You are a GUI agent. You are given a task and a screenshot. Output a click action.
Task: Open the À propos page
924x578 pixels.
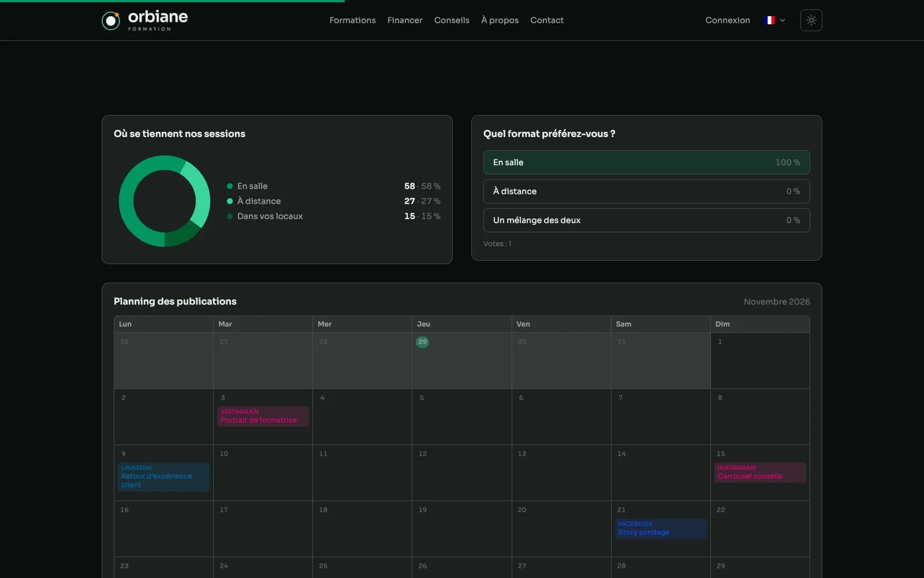[500, 20]
